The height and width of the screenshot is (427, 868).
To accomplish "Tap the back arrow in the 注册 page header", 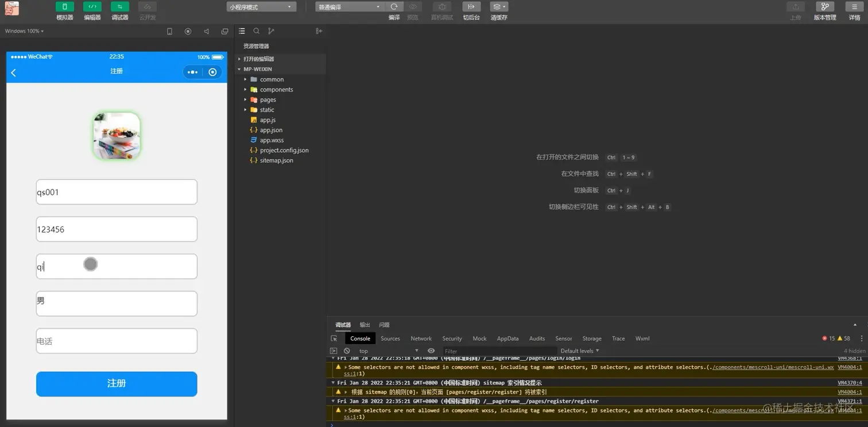I will point(14,72).
